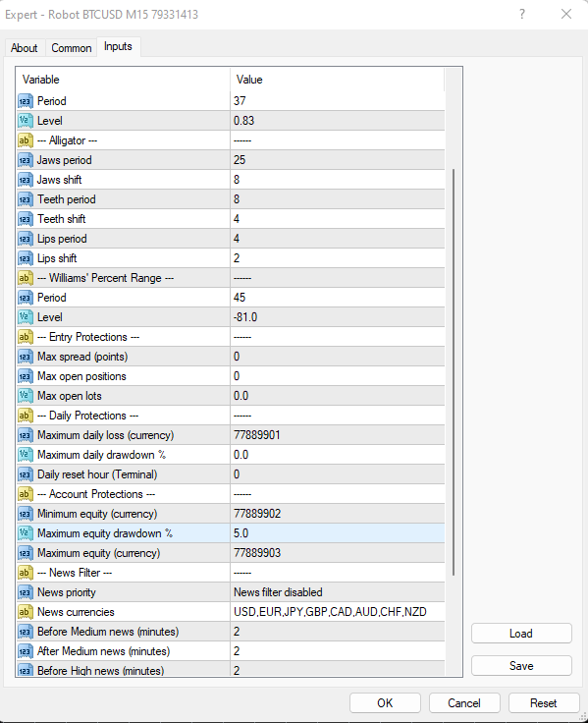Click the Variable column header
Screen dimensions: 588x723
pos(123,80)
